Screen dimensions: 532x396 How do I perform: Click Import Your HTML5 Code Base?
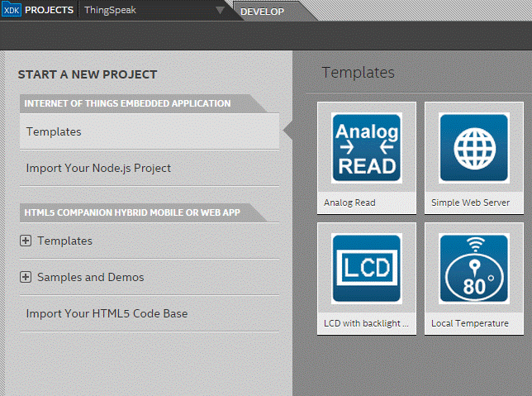[x=107, y=313]
